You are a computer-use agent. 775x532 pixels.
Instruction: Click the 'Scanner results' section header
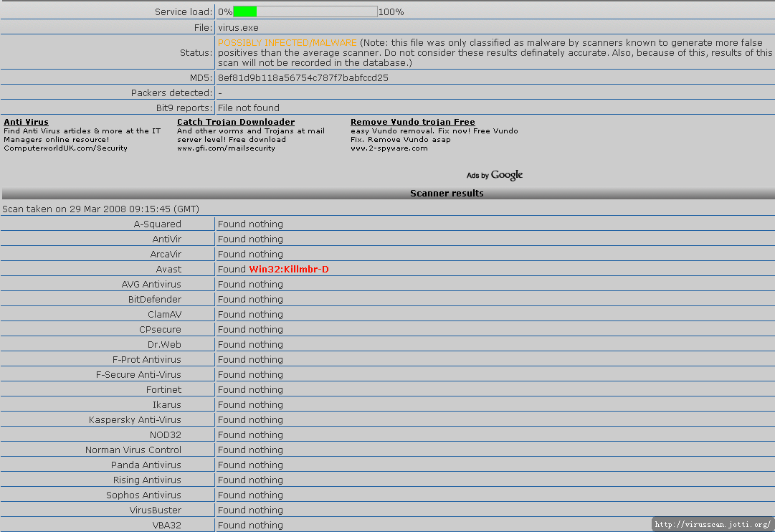pyautogui.click(x=446, y=193)
